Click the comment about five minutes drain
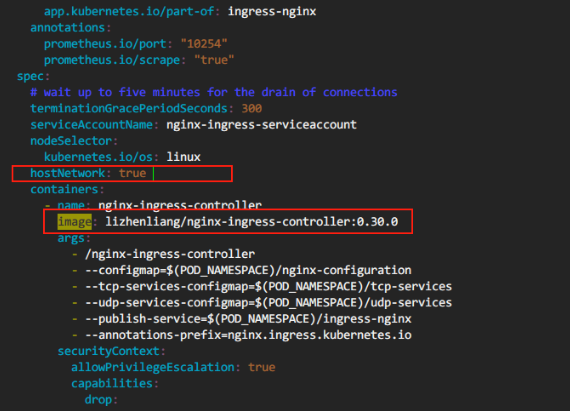This screenshot has width=570, height=411. click(x=214, y=92)
